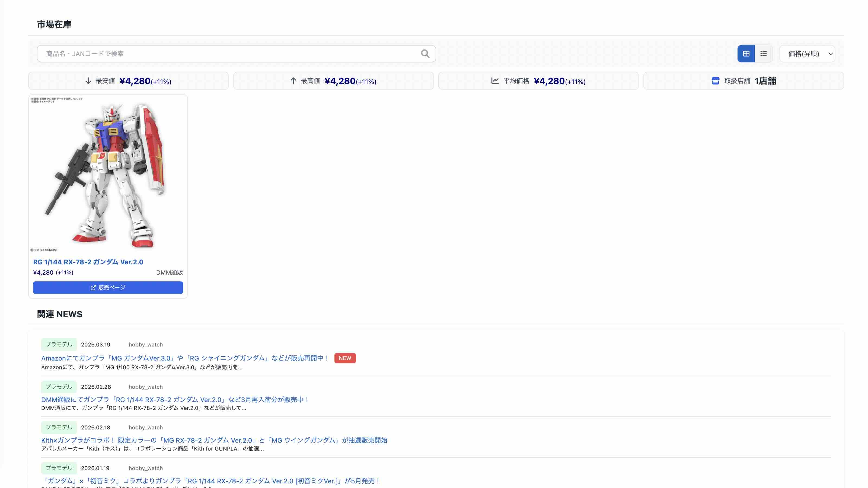Click プラモデル tag on 2026.02.28 news
The height and width of the screenshot is (488, 868).
(59, 387)
